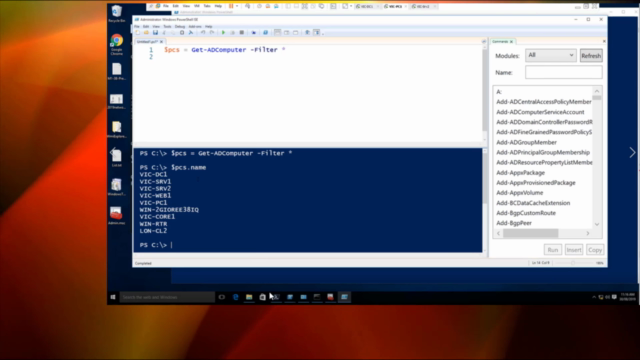
Task: Open the Tools menu in PowerShell ISE
Action: [167, 27]
